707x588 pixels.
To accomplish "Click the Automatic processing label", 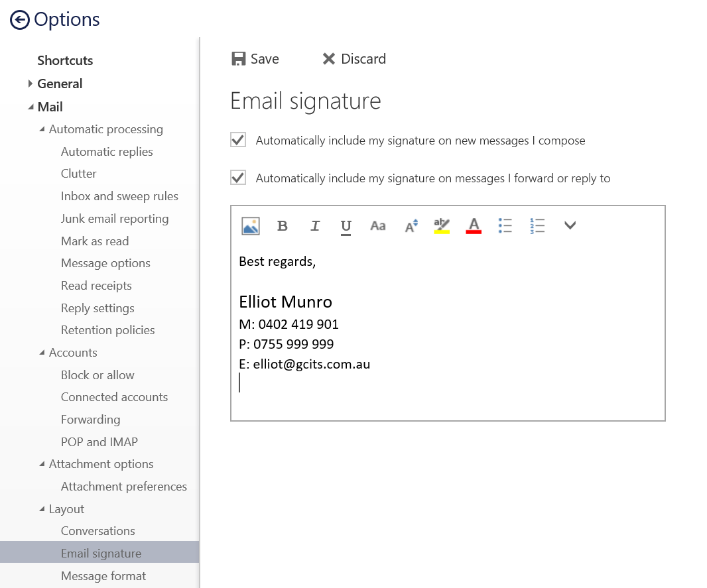I will (106, 129).
